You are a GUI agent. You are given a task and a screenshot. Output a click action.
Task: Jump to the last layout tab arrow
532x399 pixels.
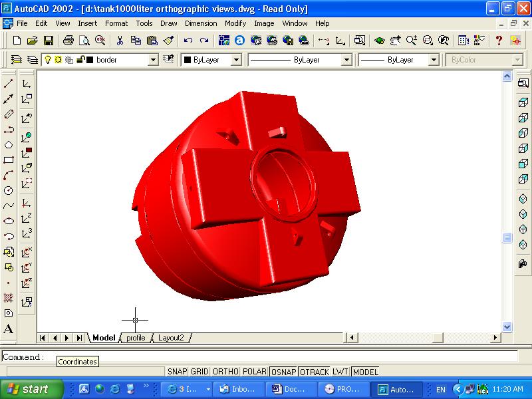pyautogui.click(x=79, y=338)
